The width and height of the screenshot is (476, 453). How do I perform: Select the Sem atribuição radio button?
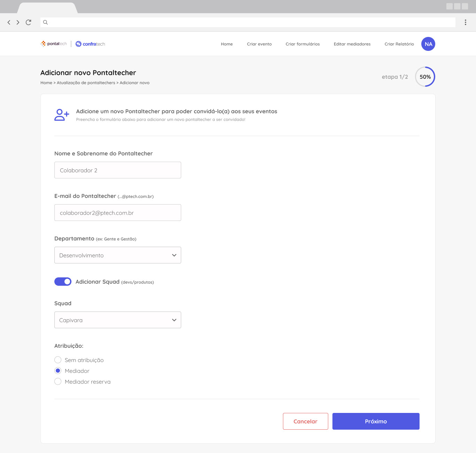click(x=58, y=360)
